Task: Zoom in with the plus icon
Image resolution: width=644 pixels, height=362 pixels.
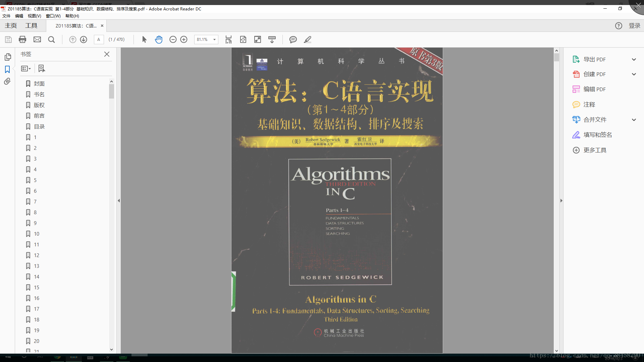Action: pos(184,40)
